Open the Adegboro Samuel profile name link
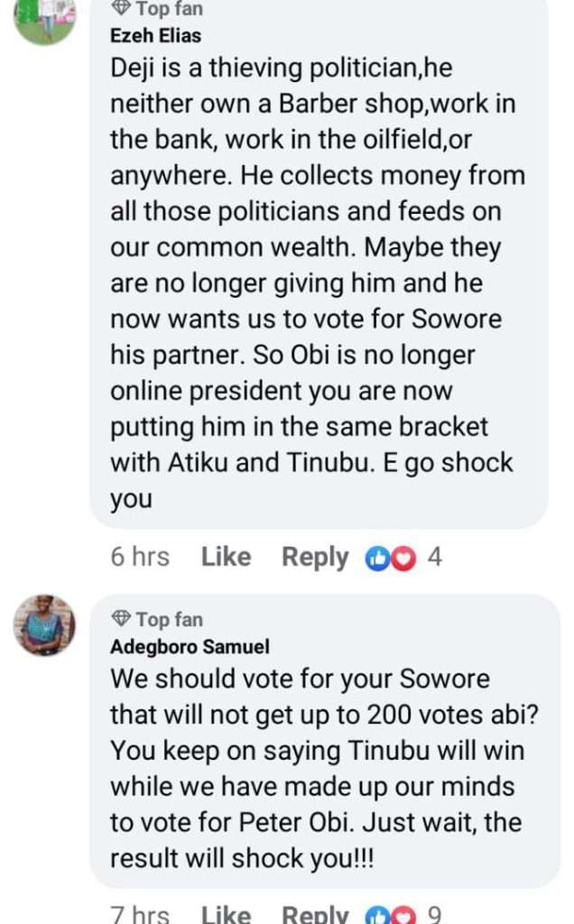The height and width of the screenshot is (924, 574). [x=190, y=646]
